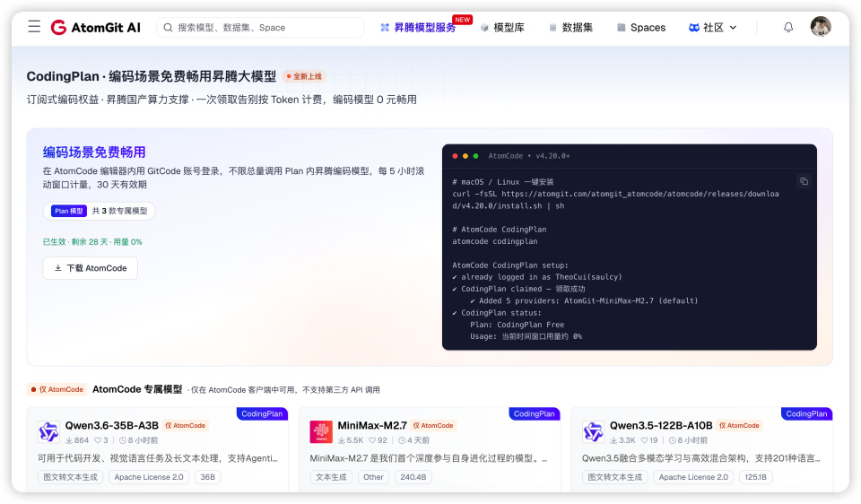Open the hamburger menu icon
Image resolution: width=861 pixels, height=504 pixels.
[34, 27]
